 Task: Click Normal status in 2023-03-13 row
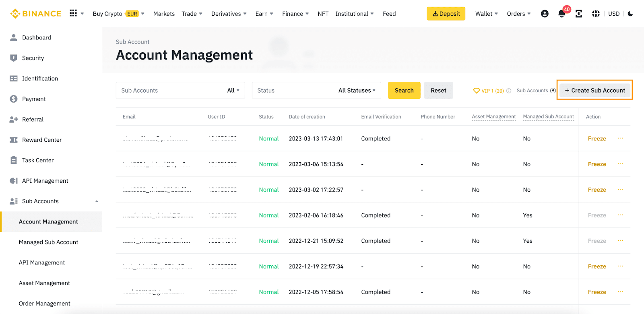(x=269, y=138)
